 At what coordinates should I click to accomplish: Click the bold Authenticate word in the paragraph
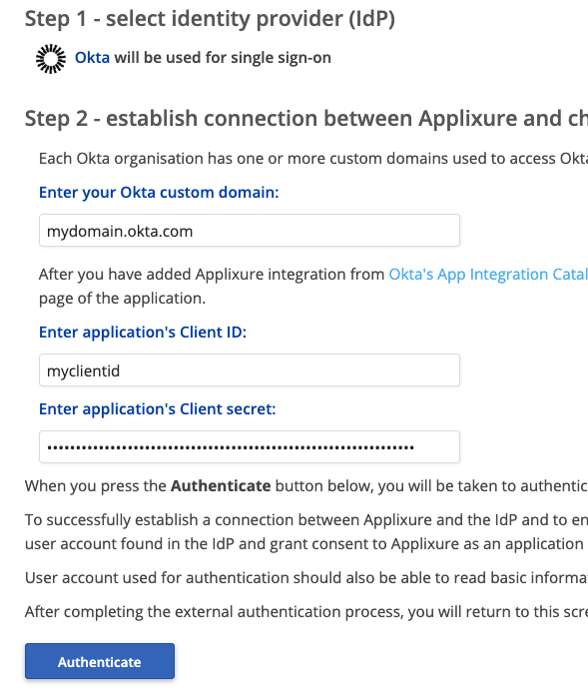[221, 485]
